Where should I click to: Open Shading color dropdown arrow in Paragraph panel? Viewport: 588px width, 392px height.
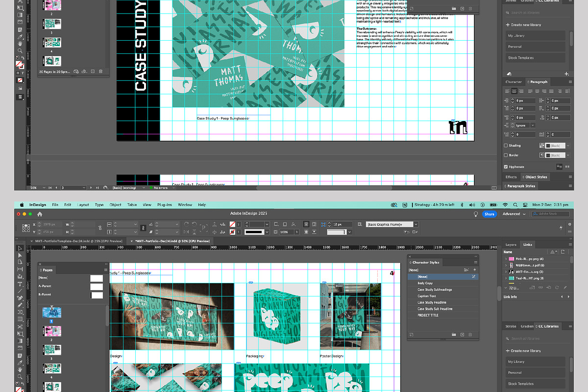point(568,146)
